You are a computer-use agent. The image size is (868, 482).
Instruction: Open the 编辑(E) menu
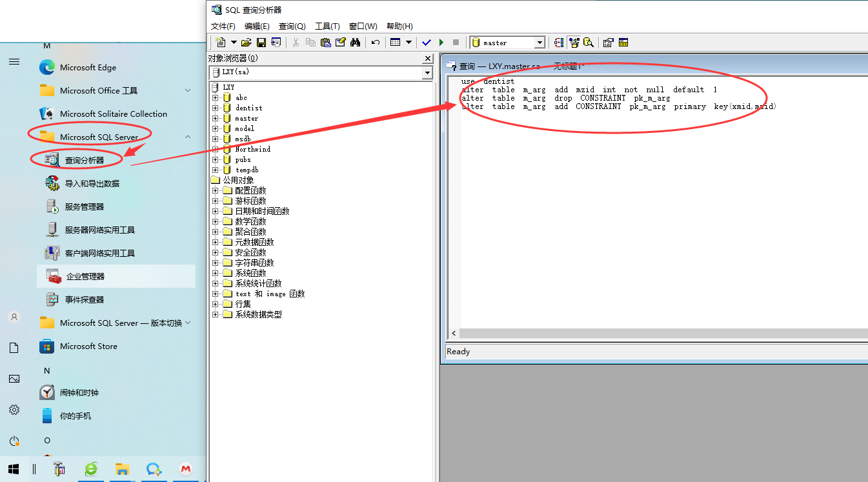click(x=257, y=26)
